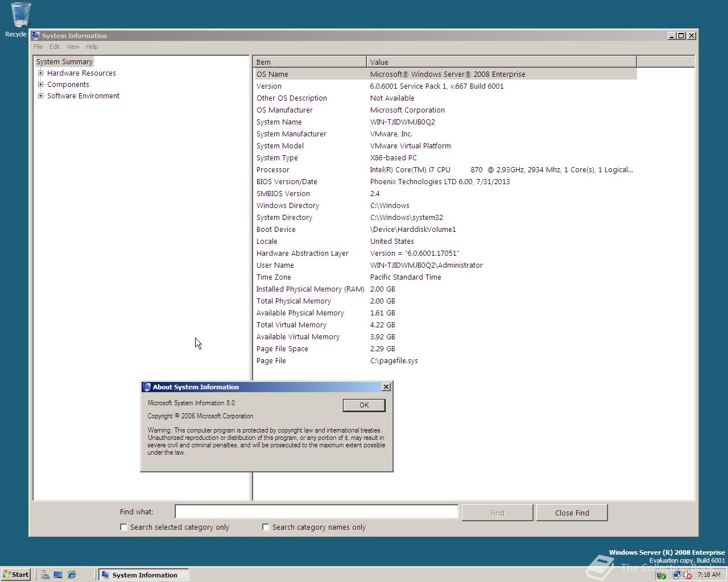Select the Software Environment label
Viewport: 728px width, 582px height.
point(83,95)
